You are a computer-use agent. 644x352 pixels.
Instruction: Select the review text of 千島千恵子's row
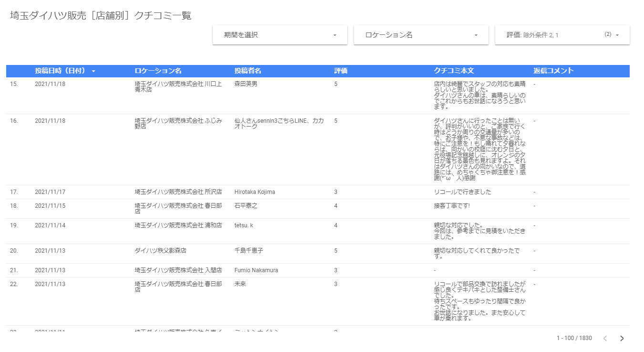tap(477, 254)
